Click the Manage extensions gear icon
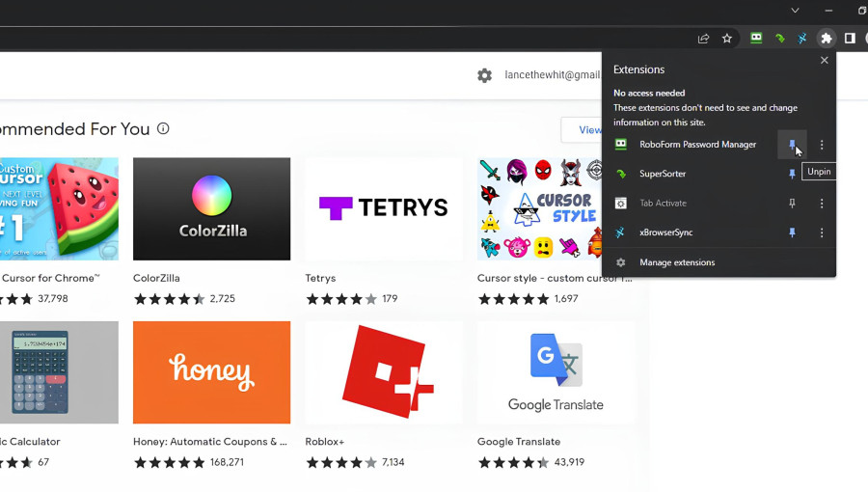 pyautogui.click(x=620, y=262)
